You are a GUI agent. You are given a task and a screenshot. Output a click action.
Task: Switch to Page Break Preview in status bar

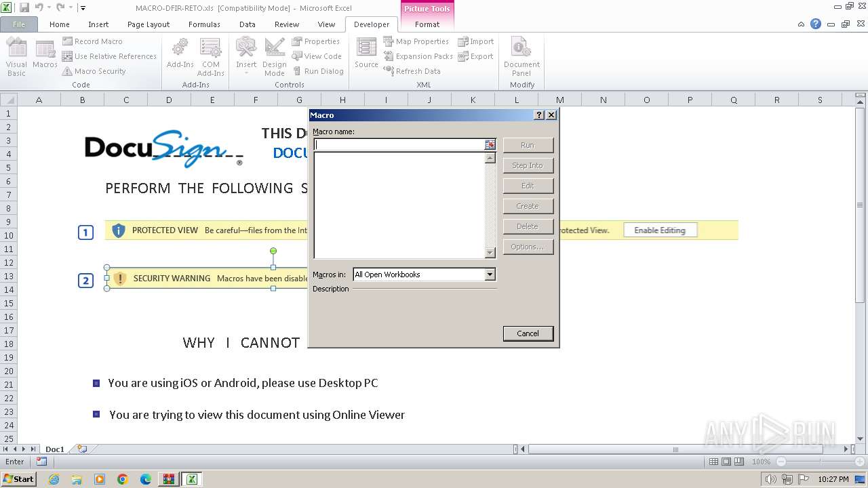click(x=739, y=462)
